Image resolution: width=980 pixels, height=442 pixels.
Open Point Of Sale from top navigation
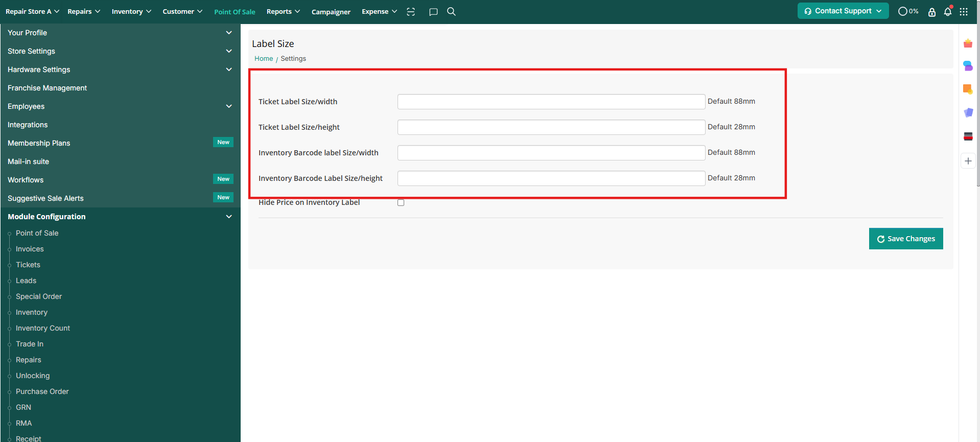tap(235, 12)
